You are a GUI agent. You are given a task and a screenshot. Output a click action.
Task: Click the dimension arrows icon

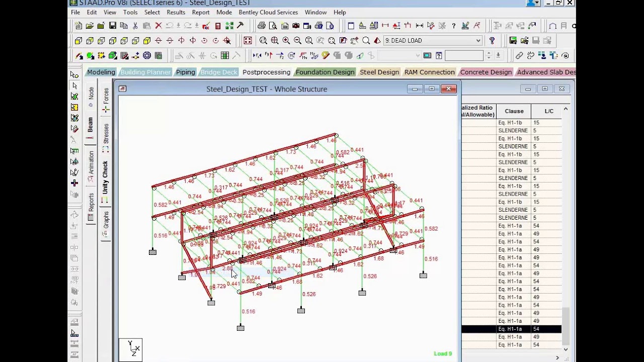[420, 26]
